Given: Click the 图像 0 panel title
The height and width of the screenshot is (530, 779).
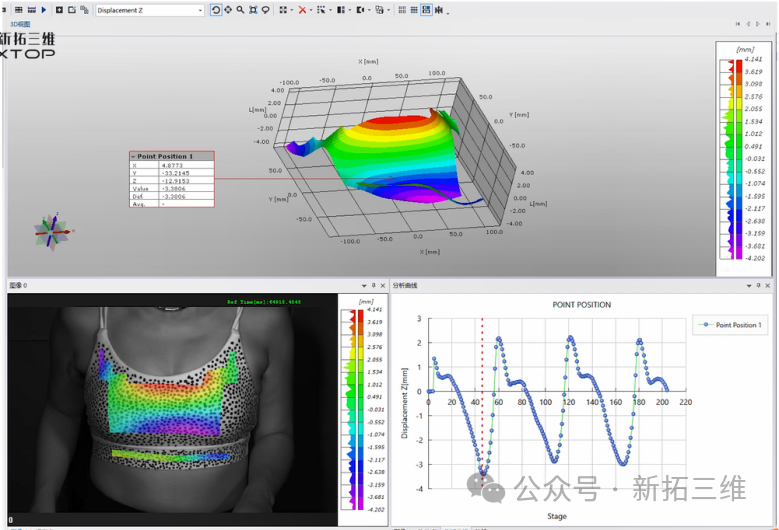Looking at the screenshot, I should pyautogui.click(x=18, y=285).
